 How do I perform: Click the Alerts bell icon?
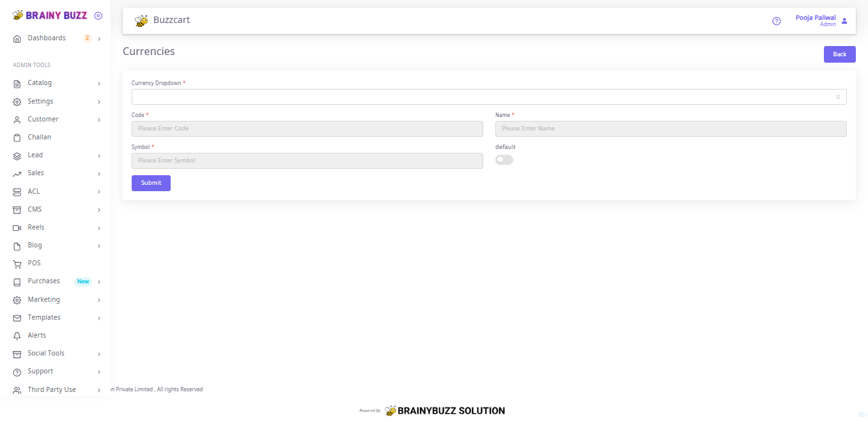pos(17,336)
